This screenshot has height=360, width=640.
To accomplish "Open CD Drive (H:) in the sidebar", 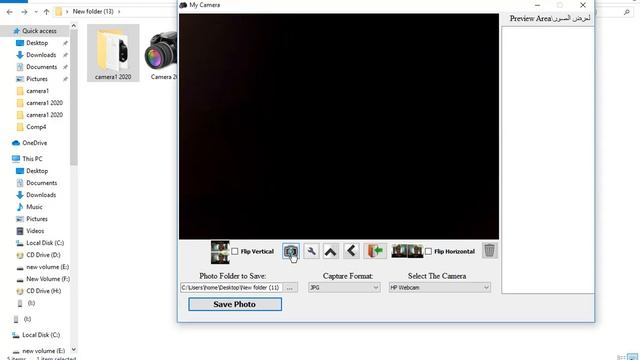I will click(43, 291).
